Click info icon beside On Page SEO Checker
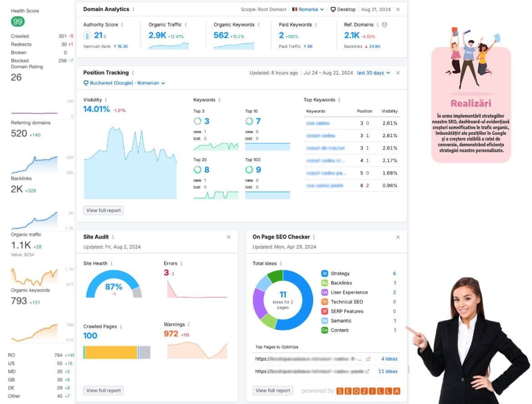The width and height of the screenshot is (532, 404). [314, 237]
